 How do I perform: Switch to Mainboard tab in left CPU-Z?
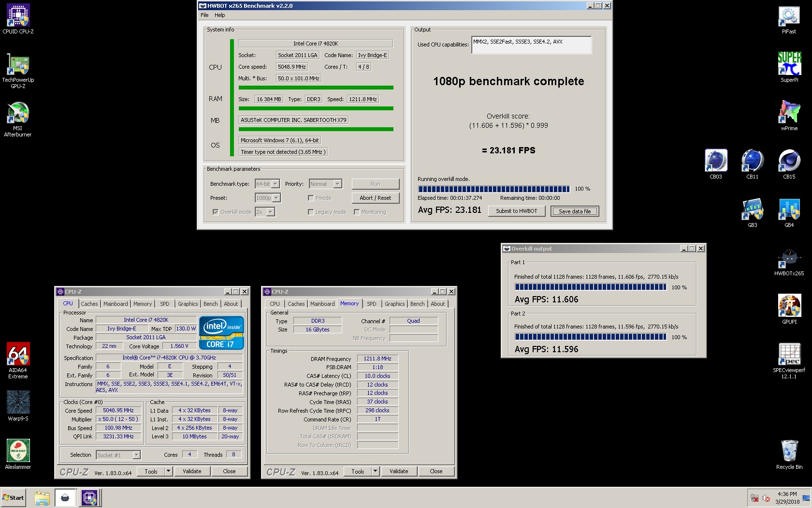coord(116,304)
